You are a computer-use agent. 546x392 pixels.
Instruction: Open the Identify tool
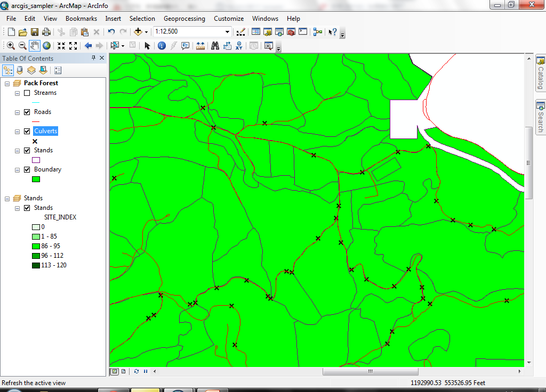pos(161,46)
